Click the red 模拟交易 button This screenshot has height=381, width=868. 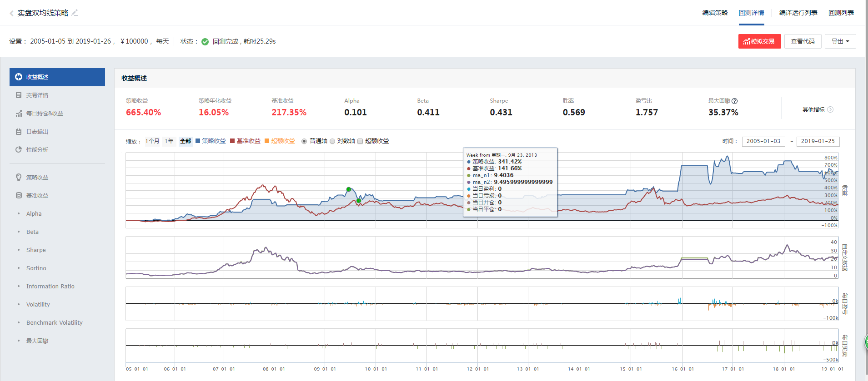(759, 41)
